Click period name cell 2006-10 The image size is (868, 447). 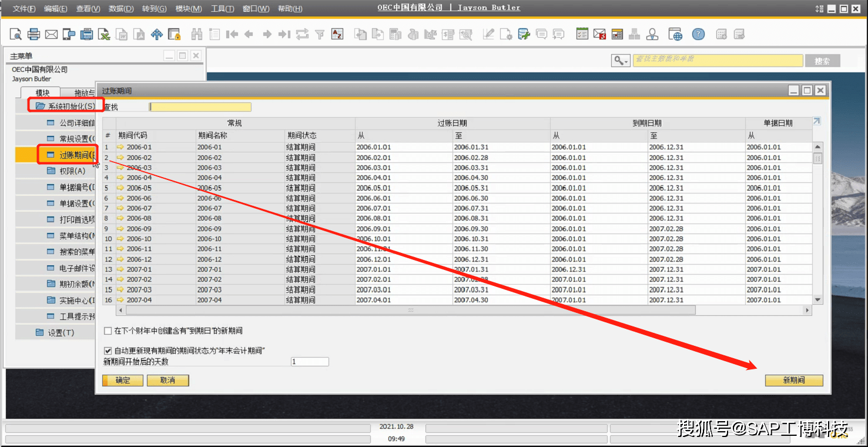point(240,239)
